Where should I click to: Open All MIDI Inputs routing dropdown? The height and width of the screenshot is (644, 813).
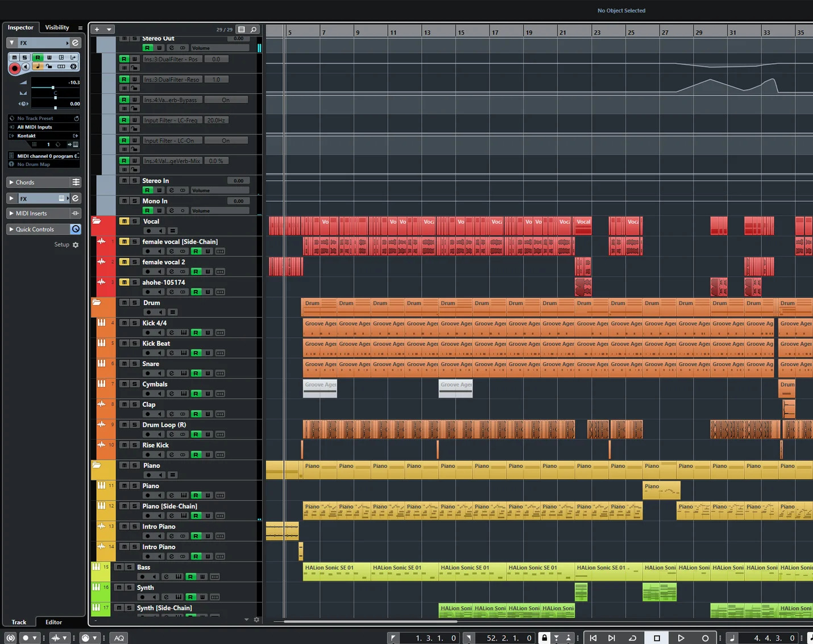pos(44,127)
